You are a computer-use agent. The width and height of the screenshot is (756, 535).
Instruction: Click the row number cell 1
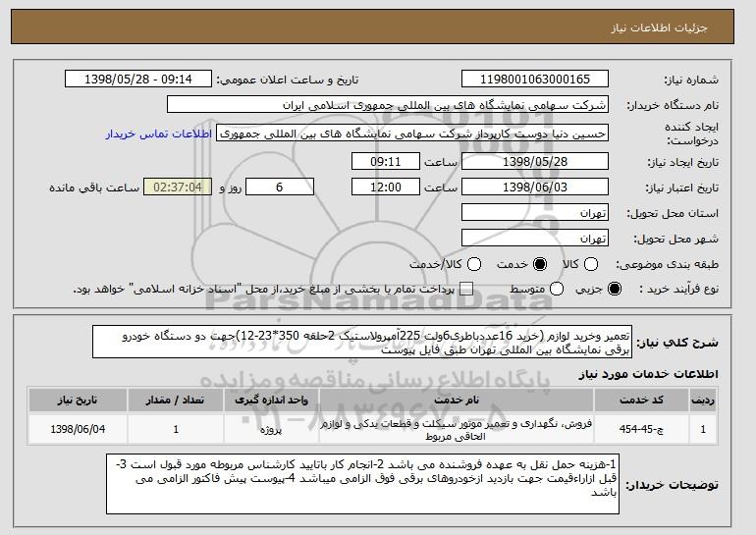(x=703, y=429)
